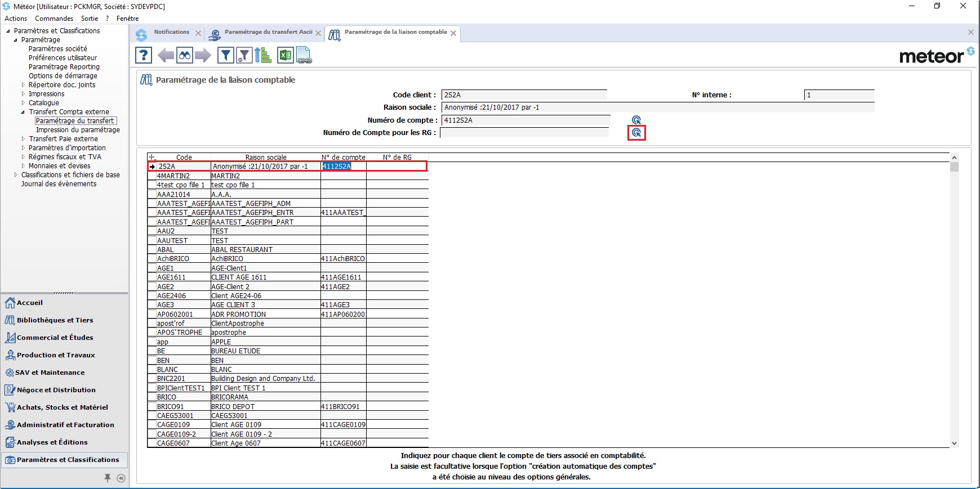
Task: Click the Administratif et Facturation icon
Action: point(10,425)
